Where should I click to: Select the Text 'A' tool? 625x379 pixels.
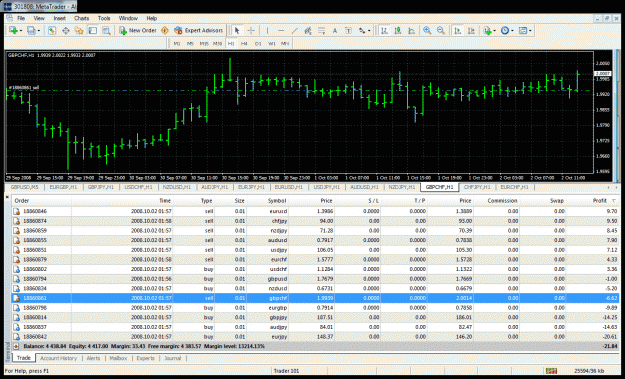(335, 30)
